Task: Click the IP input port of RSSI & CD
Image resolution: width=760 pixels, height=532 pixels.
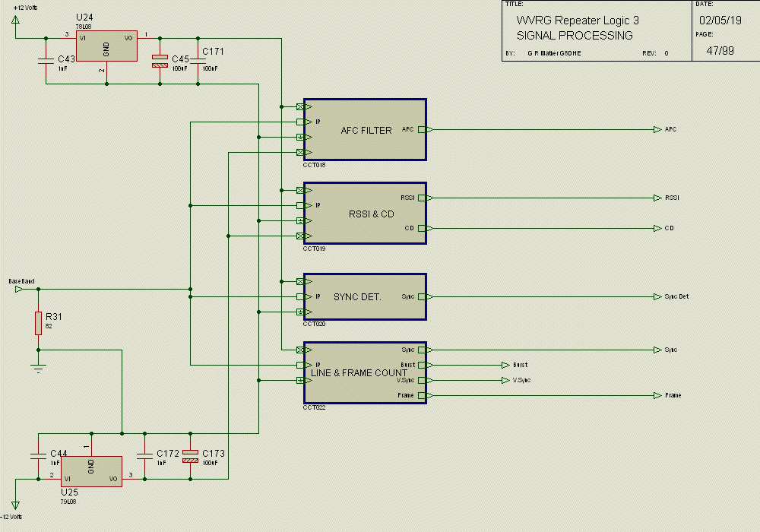Action: click(304, 205)
